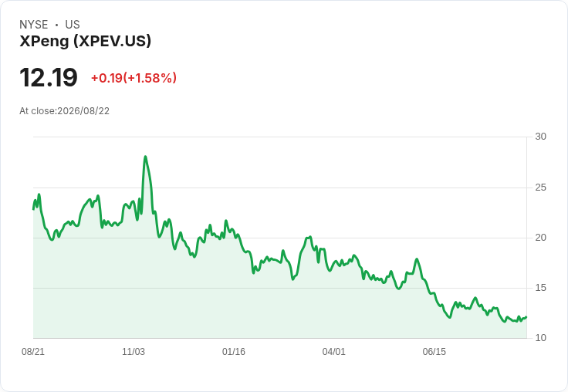
Task: Click the At close 2026/08/22 timestamp
Action: pyautogui.click(x=65, y=111)
